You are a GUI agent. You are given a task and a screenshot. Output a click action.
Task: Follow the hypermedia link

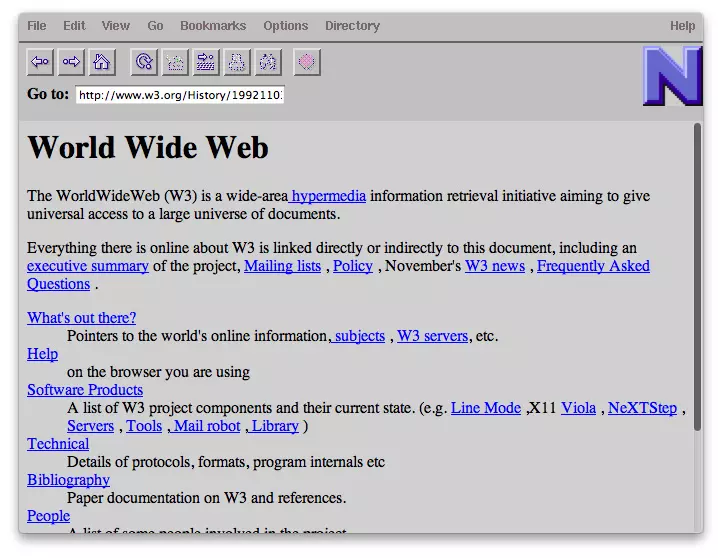tap(328, 196)
